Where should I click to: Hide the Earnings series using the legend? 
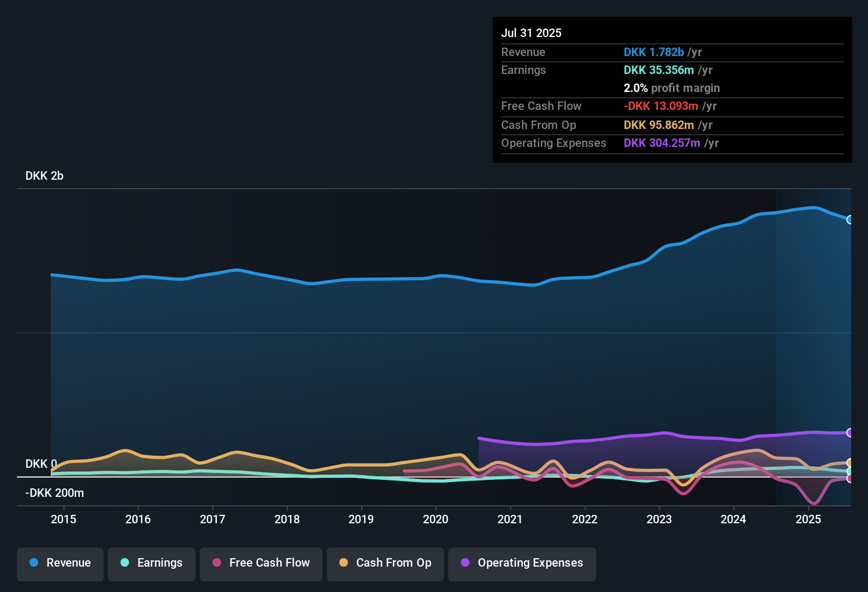point(152,563)
